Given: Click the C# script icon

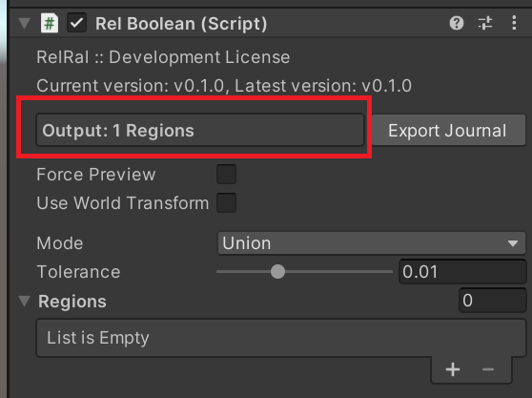Looking at the screenshot, I should click(x=50, y=23).
